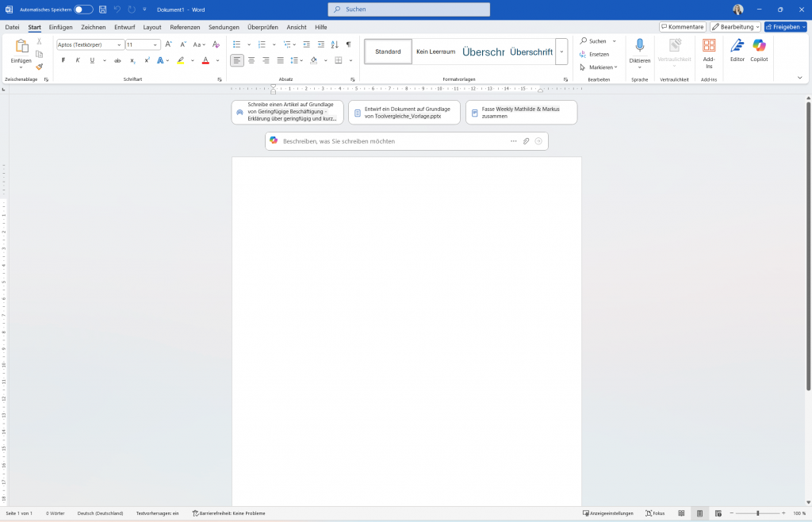Set justified text alignment
The height and width of the screenshot is (522, 812).
tap(280, 60)
